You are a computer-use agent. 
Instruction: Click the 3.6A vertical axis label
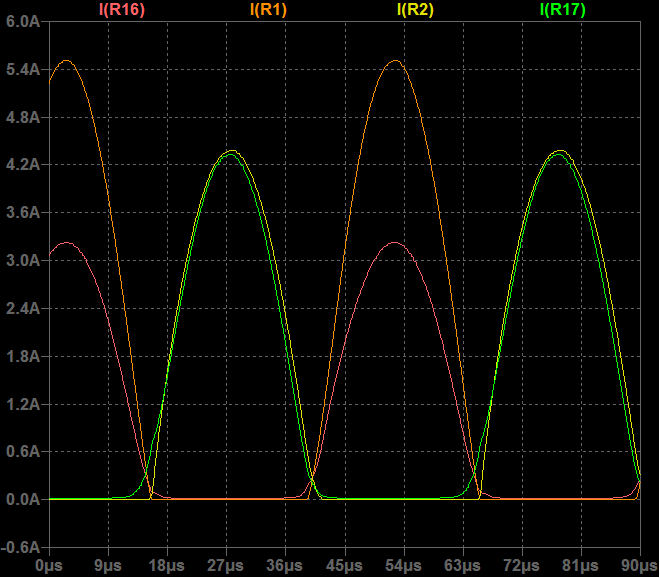23,213
